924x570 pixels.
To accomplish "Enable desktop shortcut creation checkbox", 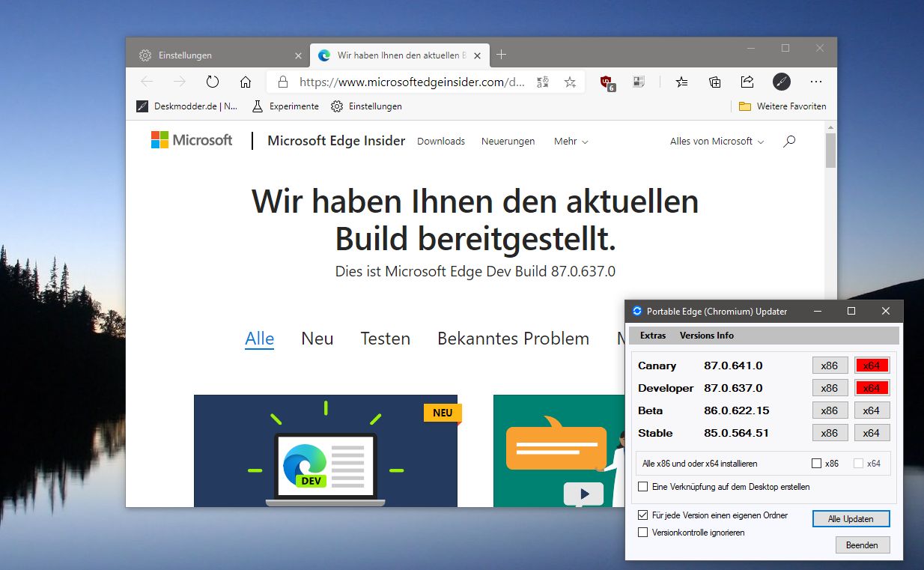I will click(642, 487).
